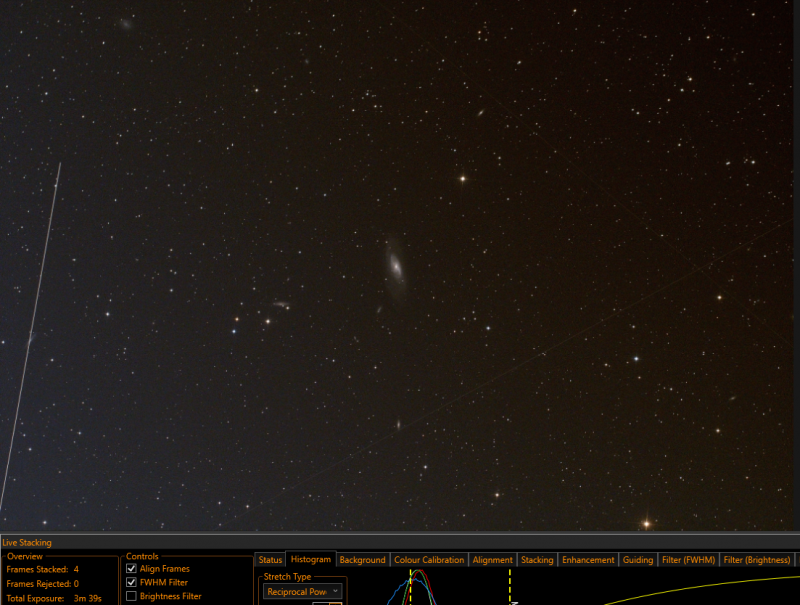Click the central galaxy in the preview
This screenshot has width=800, height=605.
[x=395, y=266]
